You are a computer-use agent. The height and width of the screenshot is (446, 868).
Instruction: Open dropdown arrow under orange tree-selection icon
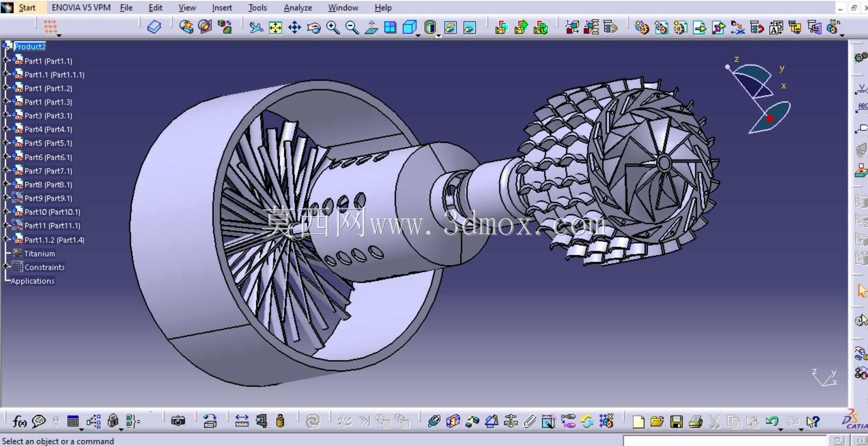click(x=59, y=35)
